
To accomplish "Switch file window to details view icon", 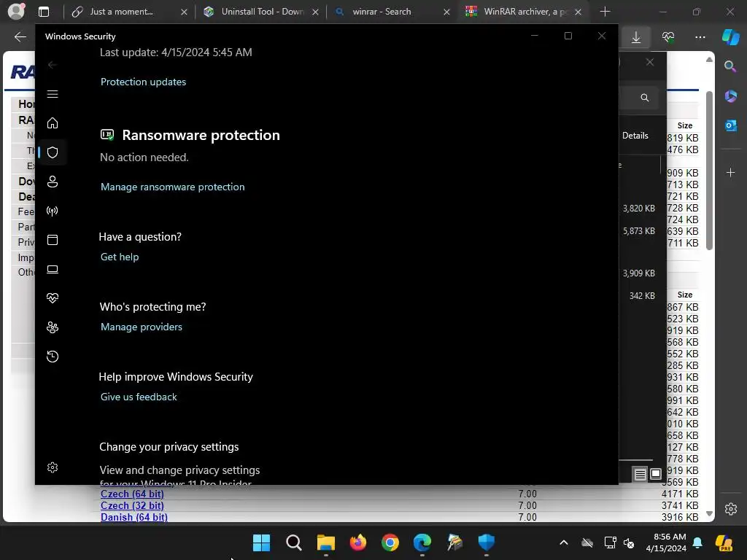I will click(640, 474).
